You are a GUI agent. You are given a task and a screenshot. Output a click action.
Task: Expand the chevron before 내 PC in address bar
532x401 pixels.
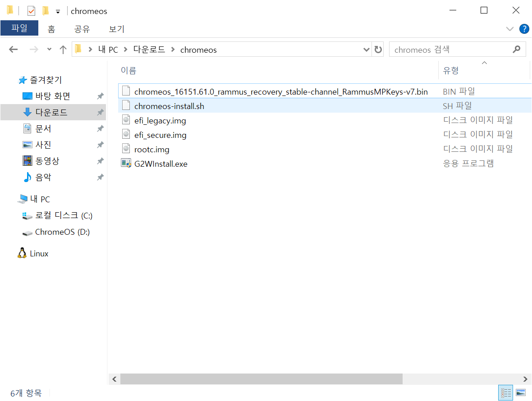click(90, 50)
